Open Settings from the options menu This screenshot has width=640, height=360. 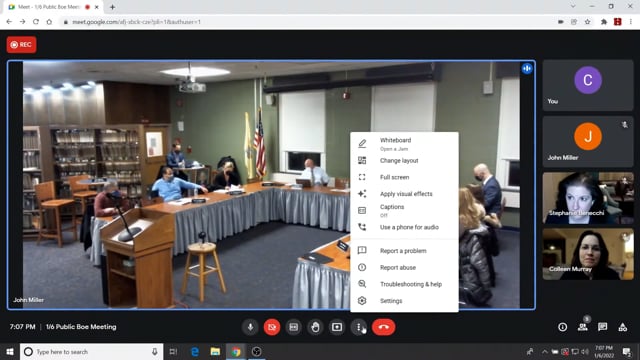tap(404, 301)
